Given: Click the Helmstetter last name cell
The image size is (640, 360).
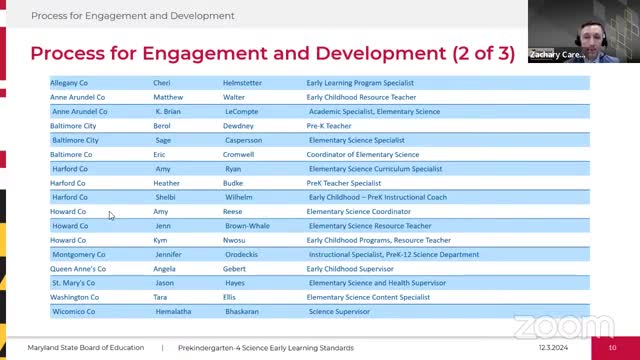Looking at the screenshot, I should point(242,83).
